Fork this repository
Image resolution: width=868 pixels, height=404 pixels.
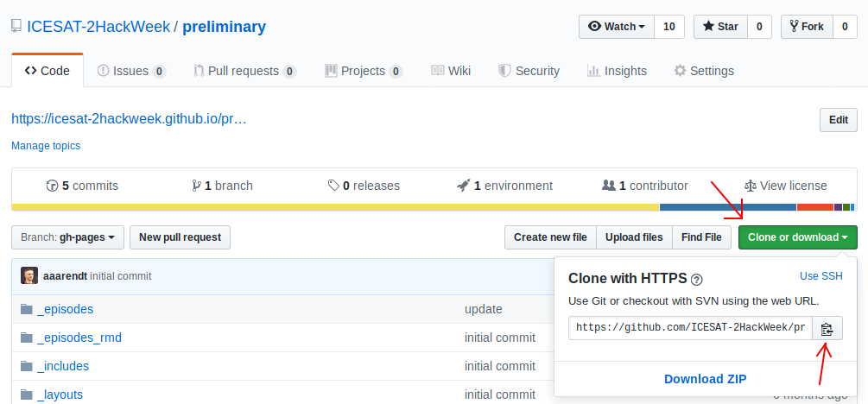point(803,27)
